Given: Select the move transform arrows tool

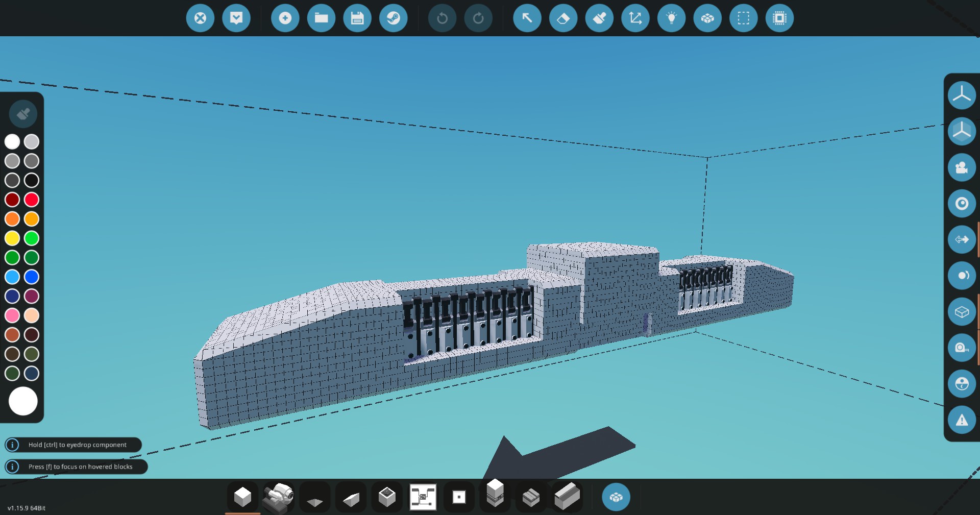Looking at the screenshot, I should 635,18.
